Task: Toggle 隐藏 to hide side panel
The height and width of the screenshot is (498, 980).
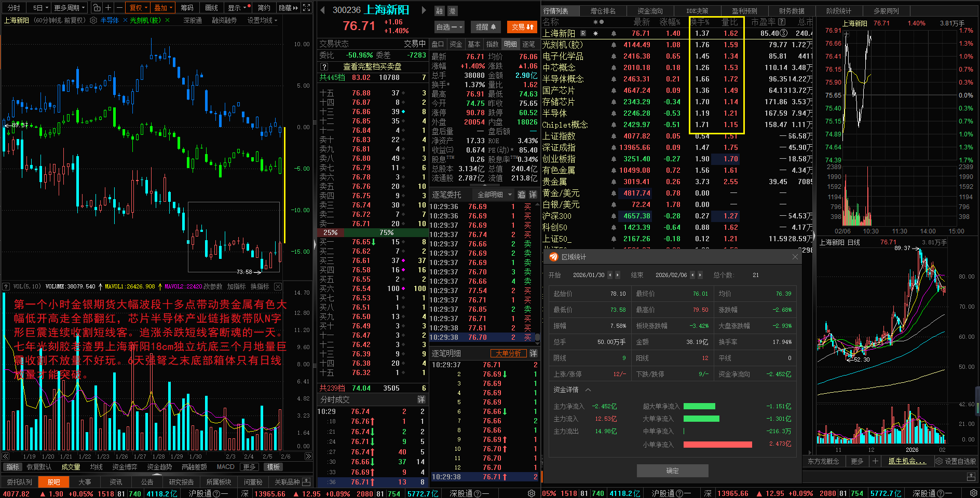Action: [x=288, y=8]
